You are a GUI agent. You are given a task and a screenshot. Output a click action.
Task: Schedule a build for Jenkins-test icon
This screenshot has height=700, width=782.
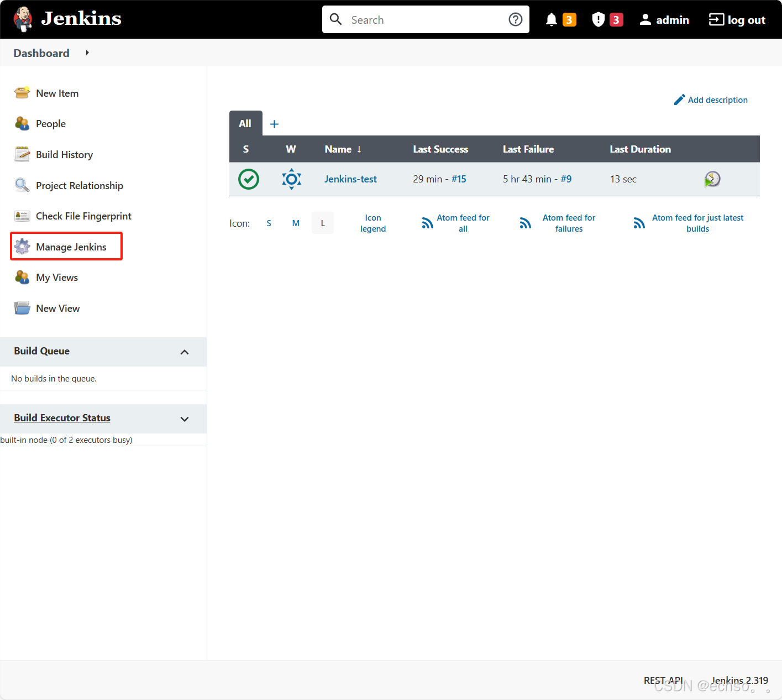[712, 179]
